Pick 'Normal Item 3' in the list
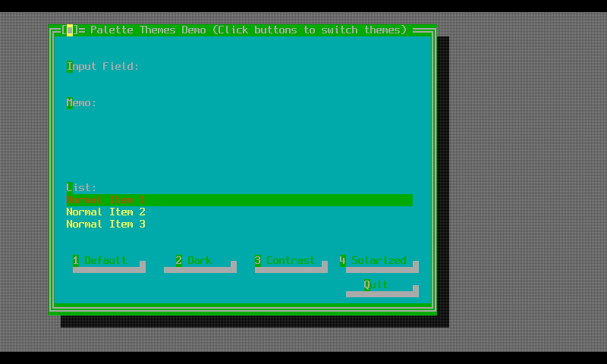Viewport: 607px width, 364px height. pos(239,224)
